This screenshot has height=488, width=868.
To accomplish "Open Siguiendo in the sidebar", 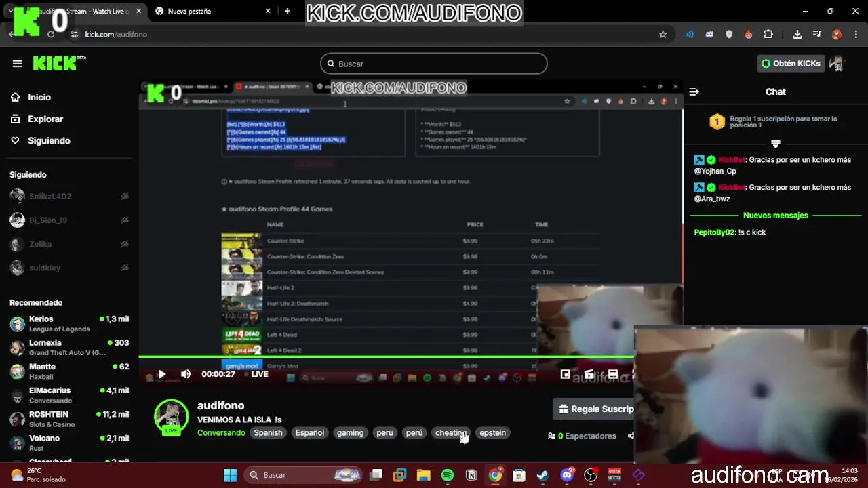I will click(49, 140).
